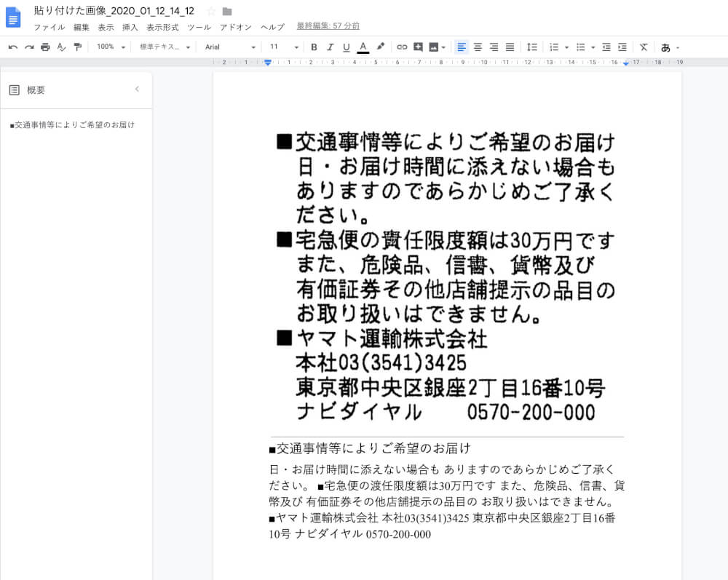Open the 編集 menu

[82, 28]
